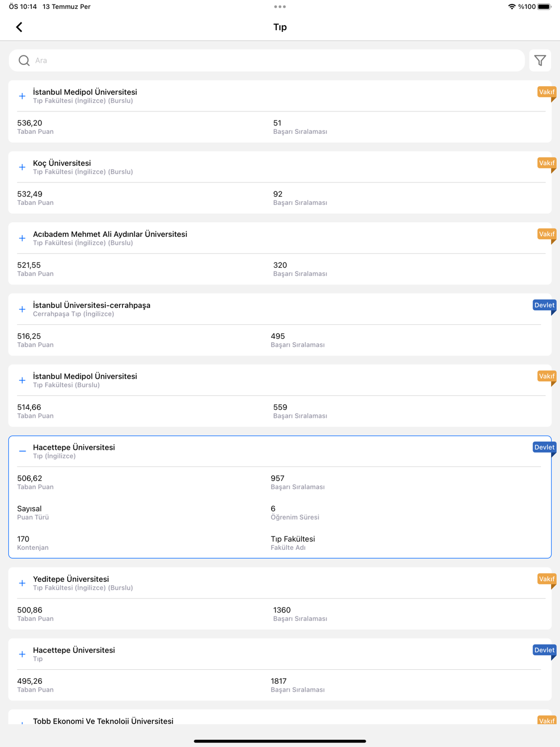The width and height of the screenshot is (560, 747).
Task: Select the öğrenim süresi value 6
Action: point(273,509)
